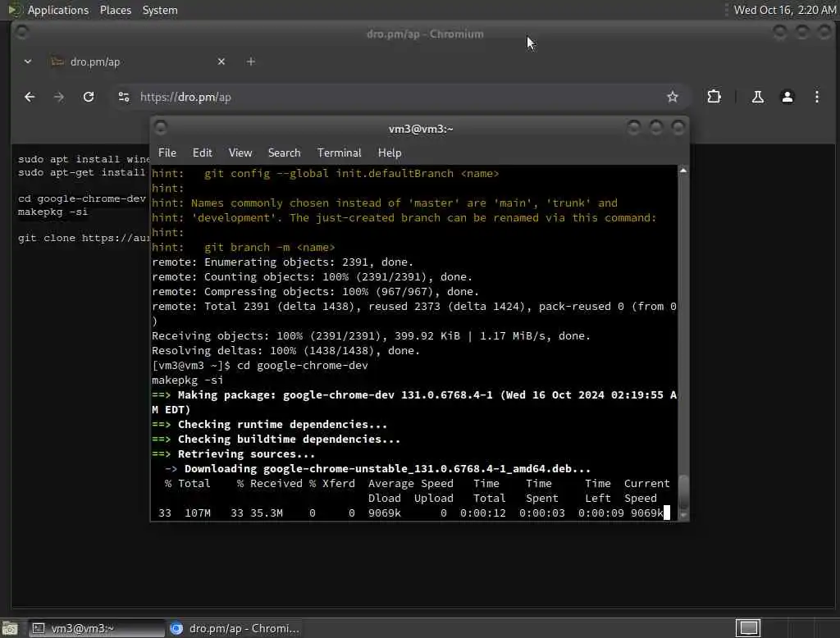View site information icon in address bar
Image resolution: width=840 pixels, height=638 pixels.
click(124, 97)
